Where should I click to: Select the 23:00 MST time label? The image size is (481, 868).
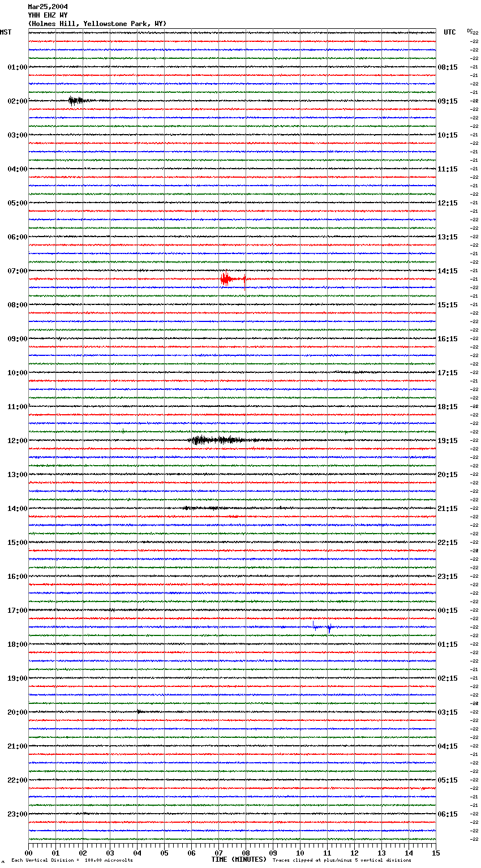point(18,814)
